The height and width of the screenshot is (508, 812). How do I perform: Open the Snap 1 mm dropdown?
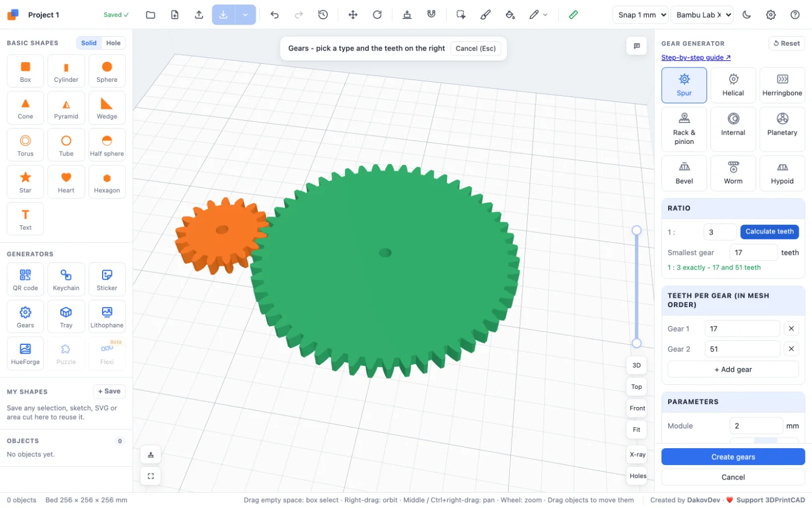click(640, 15)
